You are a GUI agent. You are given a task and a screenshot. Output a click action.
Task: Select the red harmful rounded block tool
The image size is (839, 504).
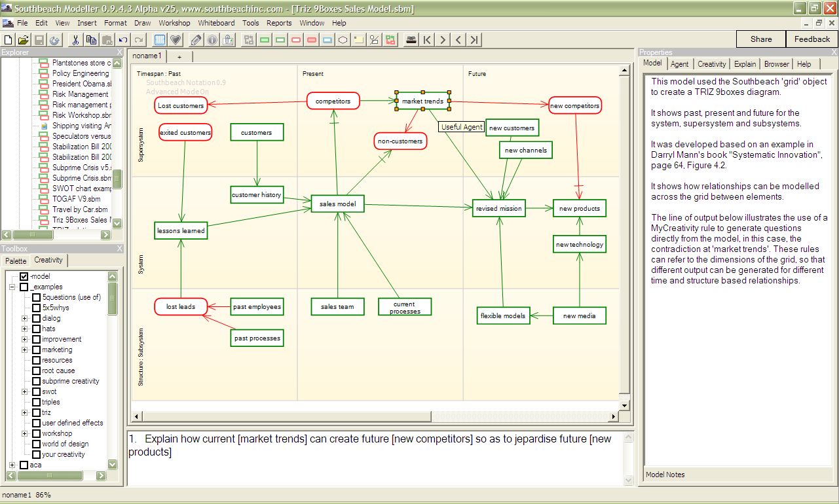tap(311, 40)
